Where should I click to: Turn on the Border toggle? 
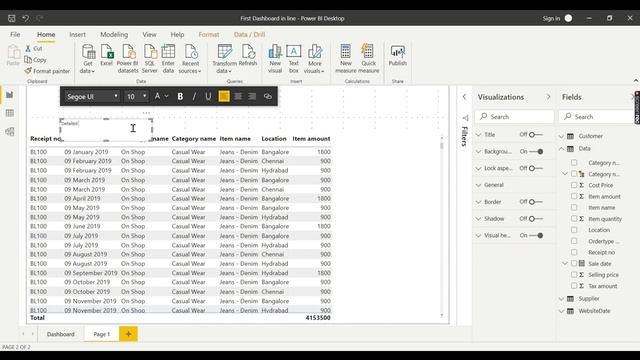pyautogui.click(x=536, y=202)
